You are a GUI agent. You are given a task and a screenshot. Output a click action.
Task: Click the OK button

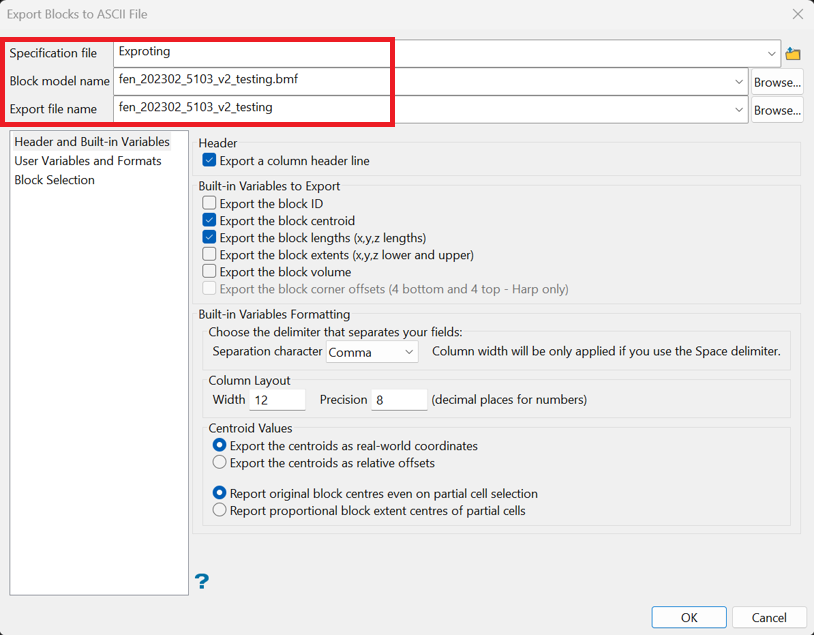[688, 617]
